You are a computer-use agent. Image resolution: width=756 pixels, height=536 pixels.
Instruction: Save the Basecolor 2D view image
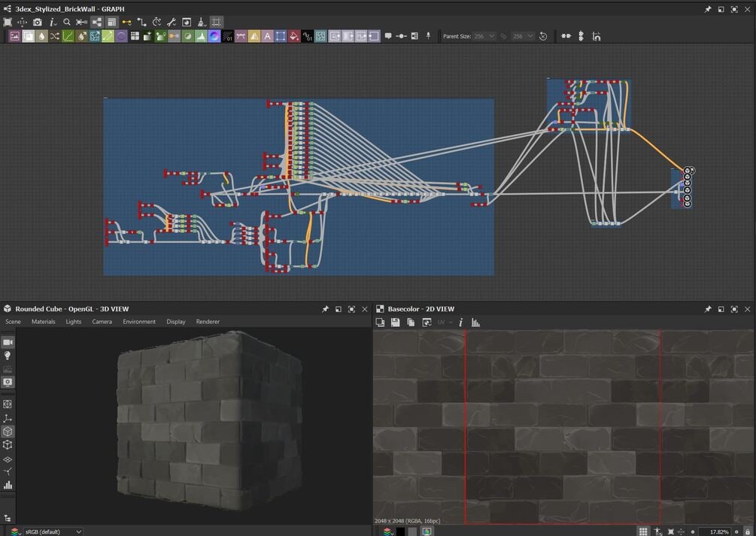(x=396, y=323)
